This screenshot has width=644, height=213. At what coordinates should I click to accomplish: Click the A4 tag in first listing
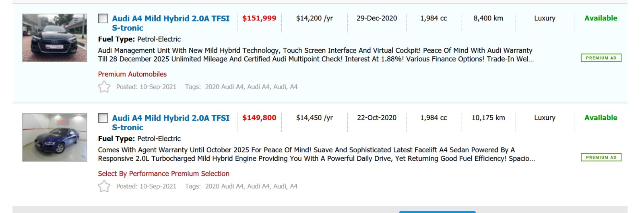tap(293, 87)
